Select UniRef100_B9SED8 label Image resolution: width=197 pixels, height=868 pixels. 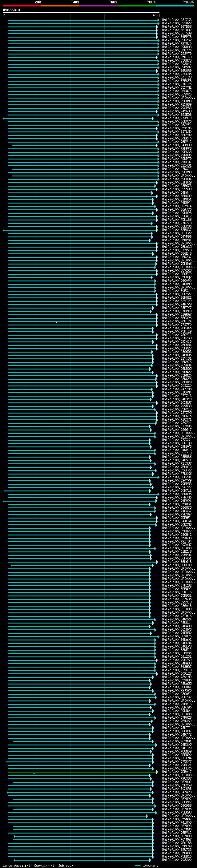[177, 115]
